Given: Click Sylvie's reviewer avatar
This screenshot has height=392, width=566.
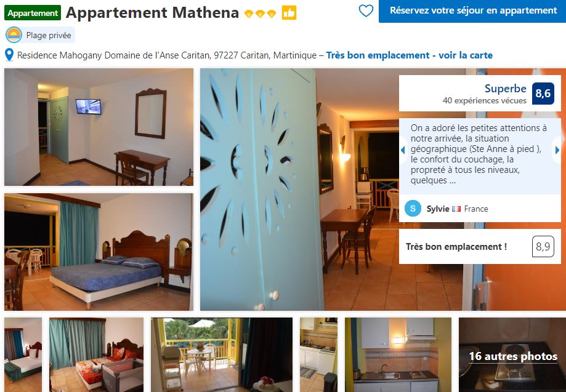Looking at the screenshot, I should pos(413,209).
